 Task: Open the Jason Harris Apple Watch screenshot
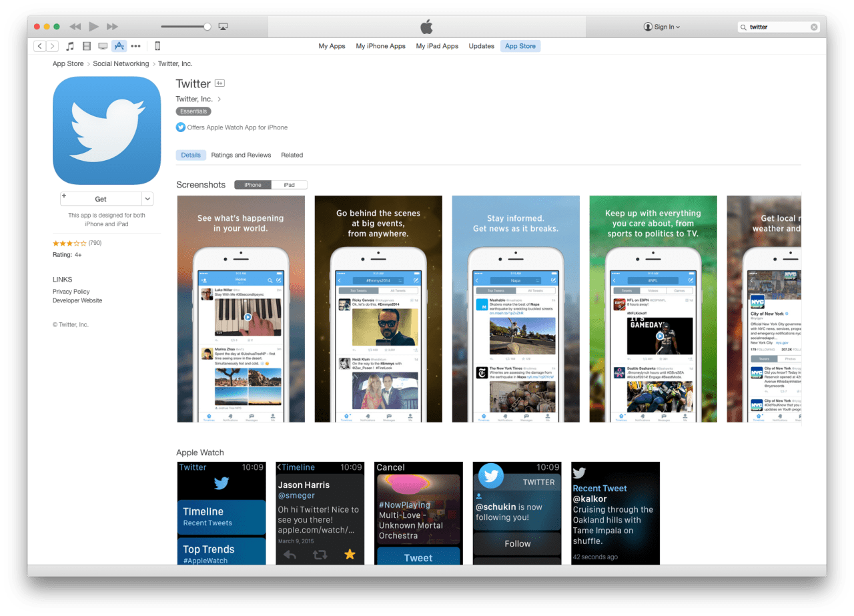320,513
